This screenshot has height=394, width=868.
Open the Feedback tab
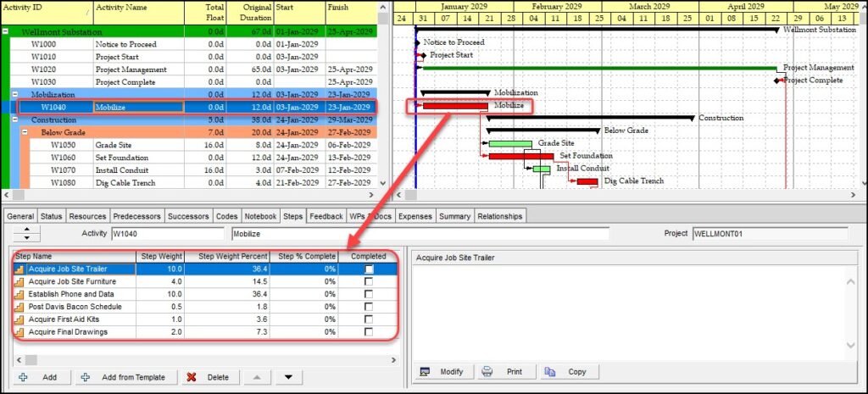pos(326,216)
